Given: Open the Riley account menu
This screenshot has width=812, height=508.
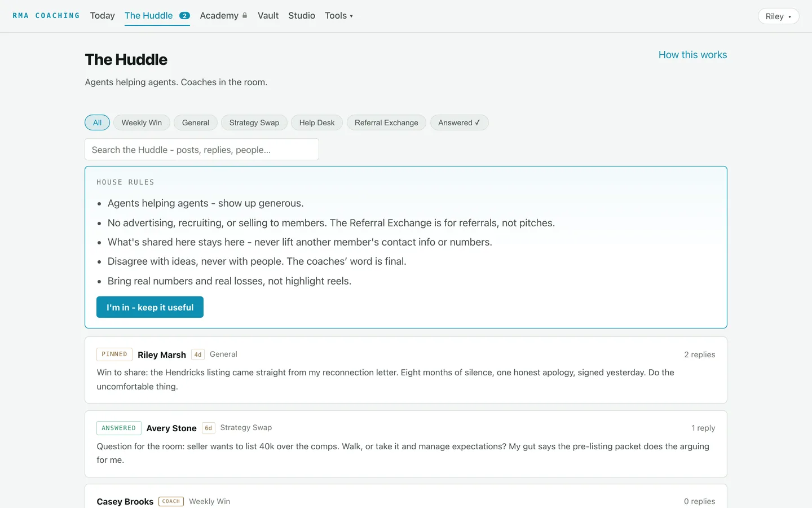Looking at the screenshot, I should click(x=778, y=16).
